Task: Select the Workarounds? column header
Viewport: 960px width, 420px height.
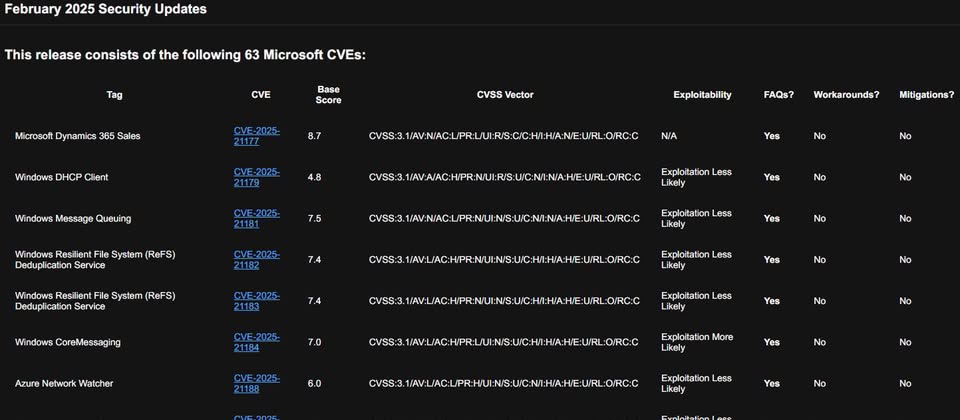Action: [x=846, y=95]
